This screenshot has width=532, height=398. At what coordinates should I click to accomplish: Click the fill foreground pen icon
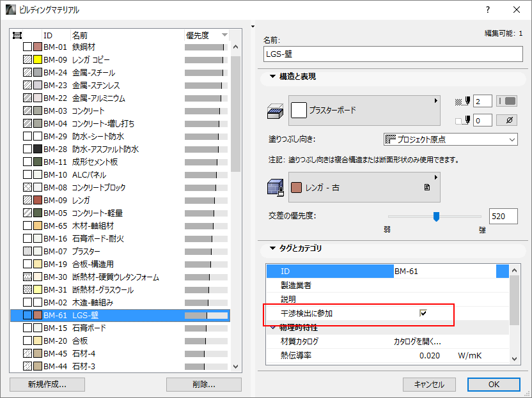[462, 101]
